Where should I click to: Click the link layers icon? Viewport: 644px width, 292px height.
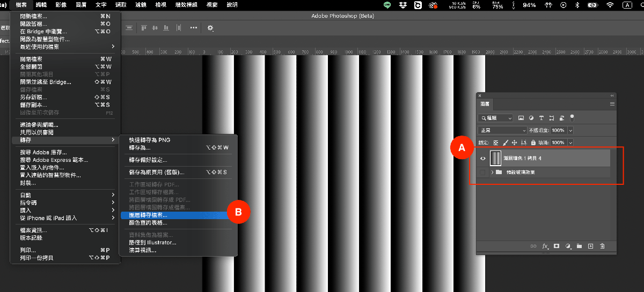(x=533, y=246)
